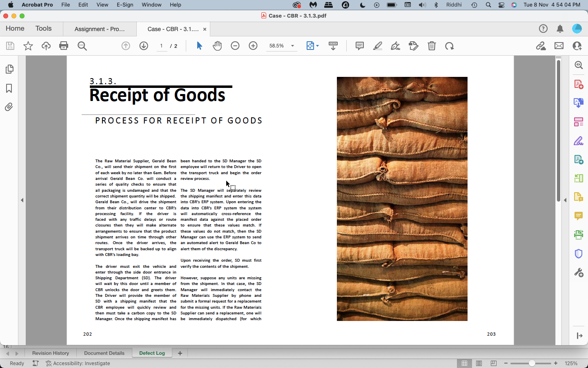Open the Find text magnifier tool
The height and width of the screenshot is (368, 588).
(82, 46)
